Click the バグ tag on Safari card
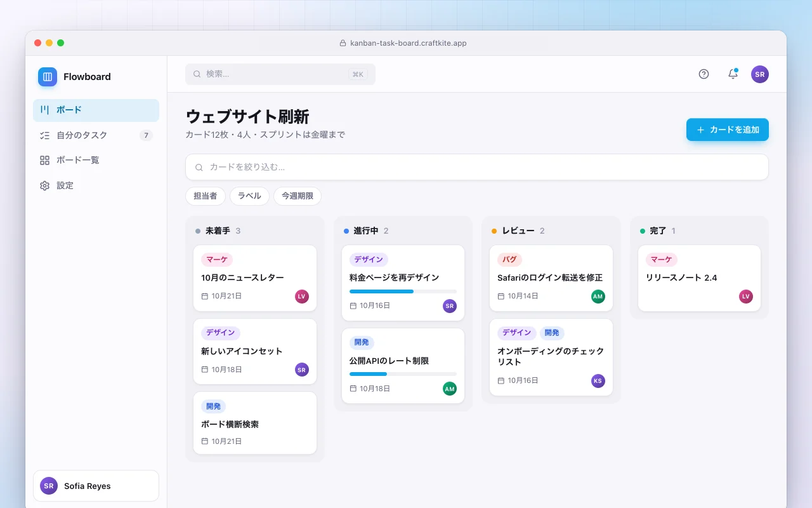Image resolution: width=812 pixels, height=508 pixels. 509,260
